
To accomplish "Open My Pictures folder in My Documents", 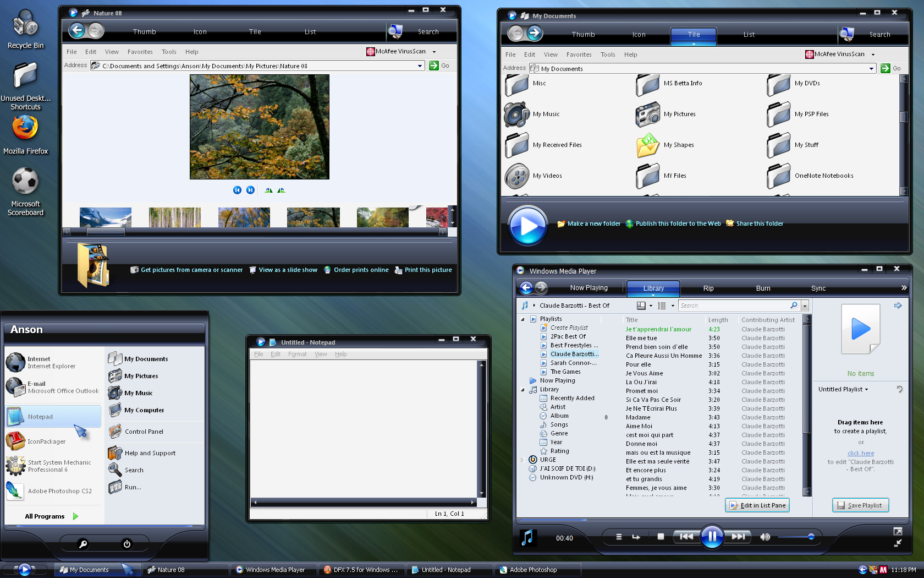I will 666,114.
